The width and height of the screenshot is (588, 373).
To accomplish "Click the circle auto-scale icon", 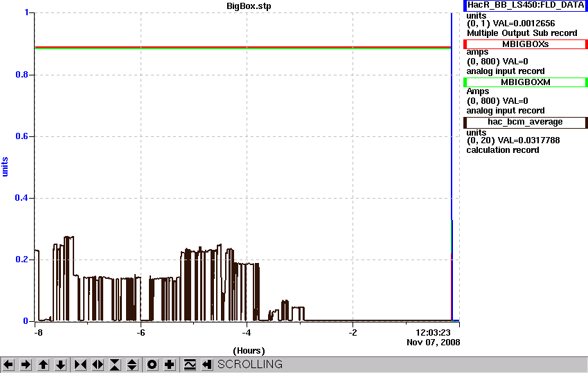I will (152, 365).
